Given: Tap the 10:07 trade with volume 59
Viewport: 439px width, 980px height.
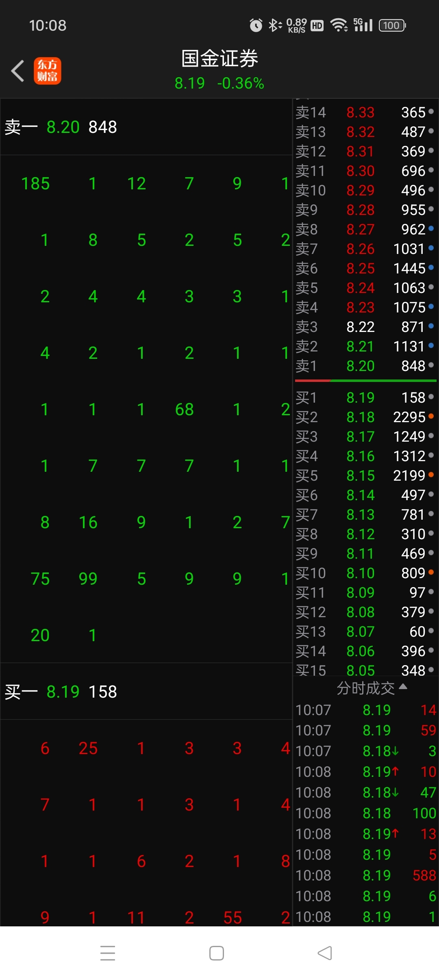Looking at the screenshot, I should point(365,730).
